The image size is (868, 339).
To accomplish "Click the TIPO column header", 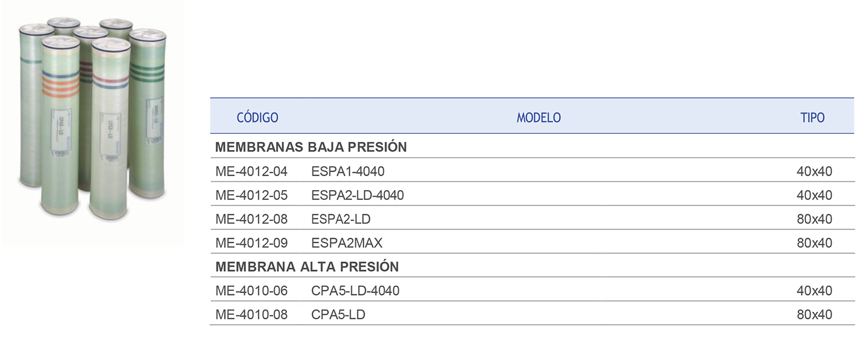I will 812,118.
